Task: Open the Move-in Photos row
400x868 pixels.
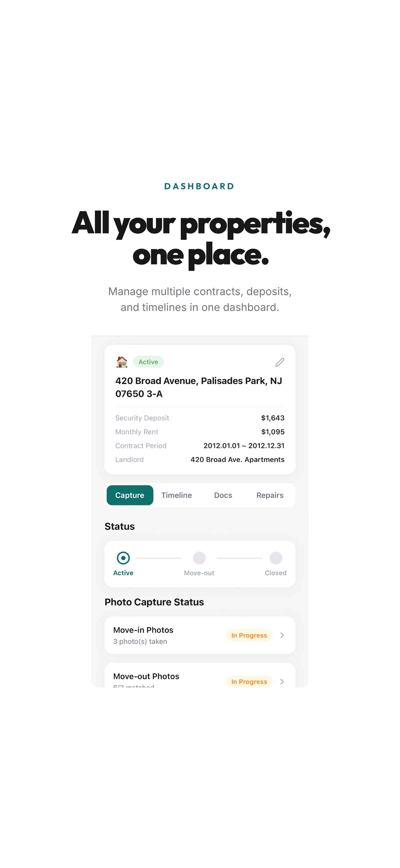Action: point(200,635)
